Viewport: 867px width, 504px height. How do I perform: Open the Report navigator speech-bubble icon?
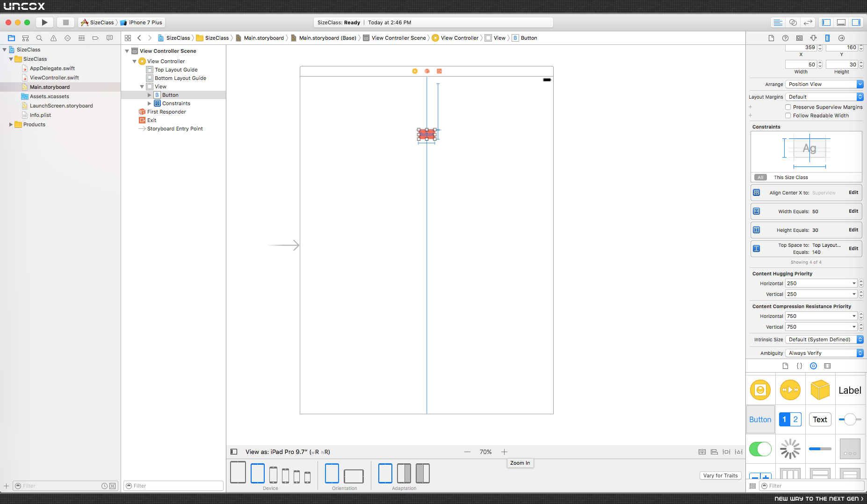pyautogui.click(x=109, y=38)
